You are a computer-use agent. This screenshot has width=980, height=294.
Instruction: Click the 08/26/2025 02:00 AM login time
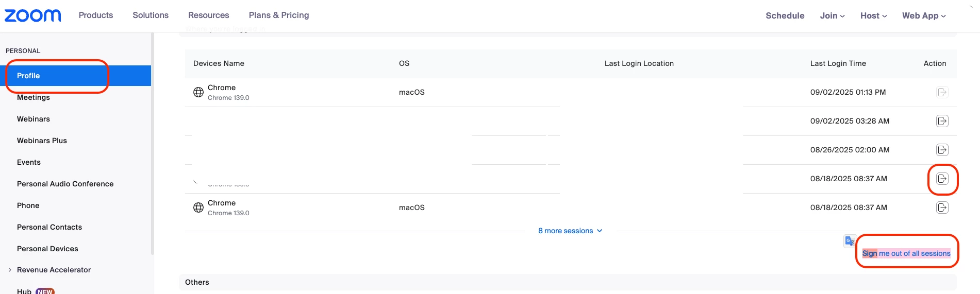click(x=850, y=150)
